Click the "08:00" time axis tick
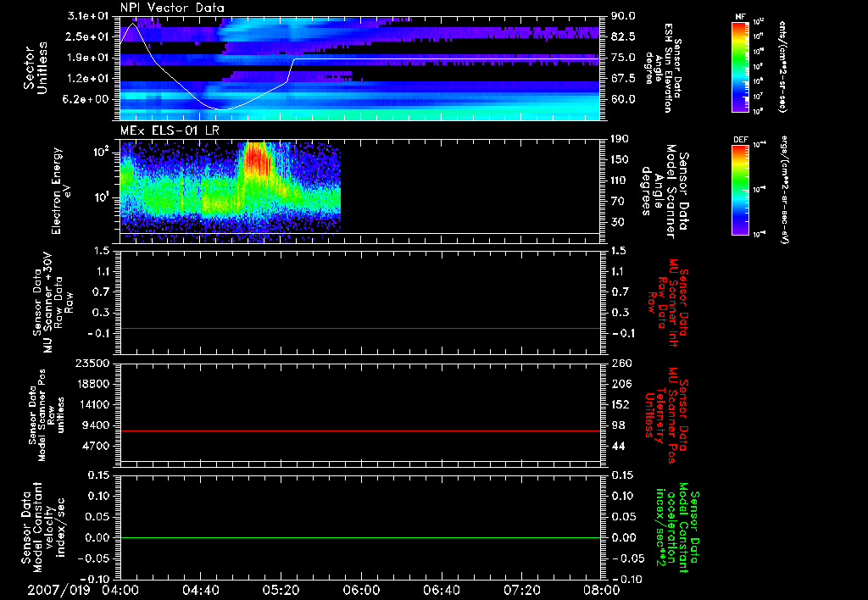Image resolution: width=868 pixels, height=600 pixels. pos(602,590)
